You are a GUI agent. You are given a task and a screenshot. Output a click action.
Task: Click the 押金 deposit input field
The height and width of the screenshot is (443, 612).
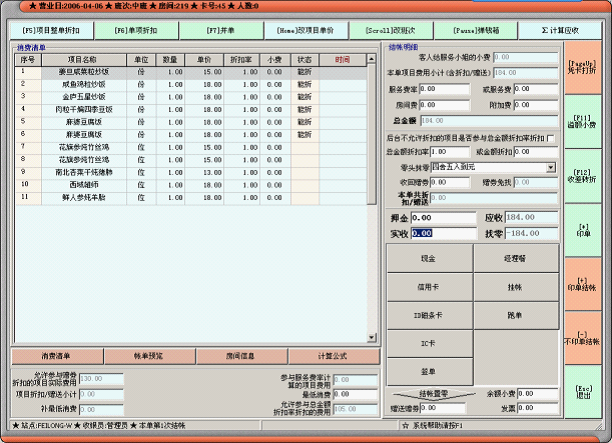point(444,218)
